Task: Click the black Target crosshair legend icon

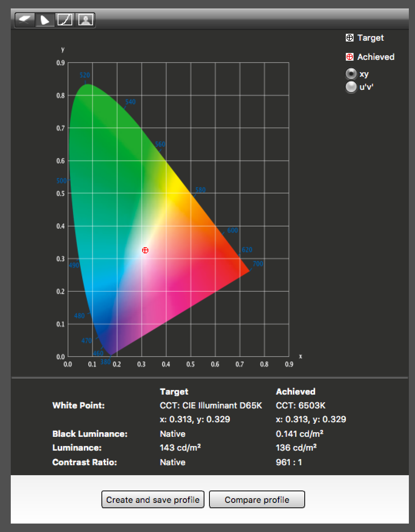Action: (349, 38)
